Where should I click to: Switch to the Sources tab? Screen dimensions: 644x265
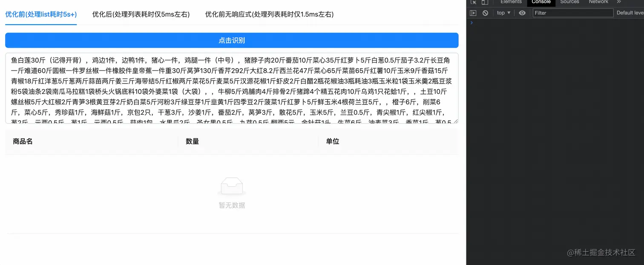(x=569, y=2)
